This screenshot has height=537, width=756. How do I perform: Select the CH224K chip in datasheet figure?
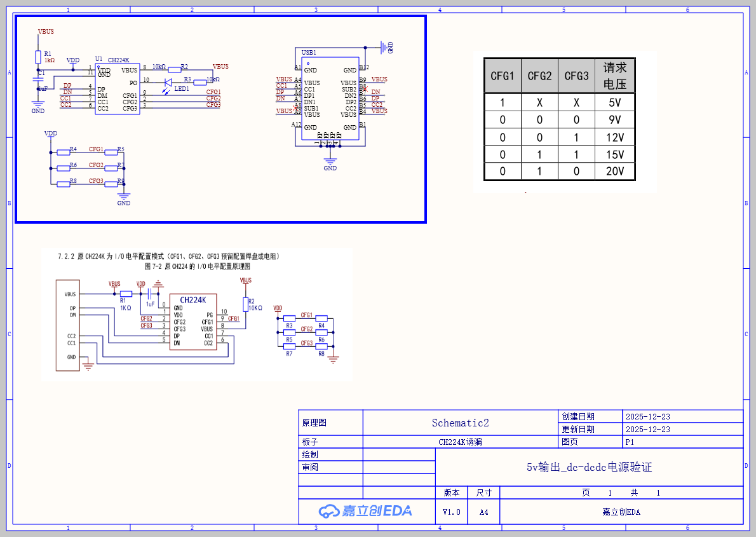193,322
